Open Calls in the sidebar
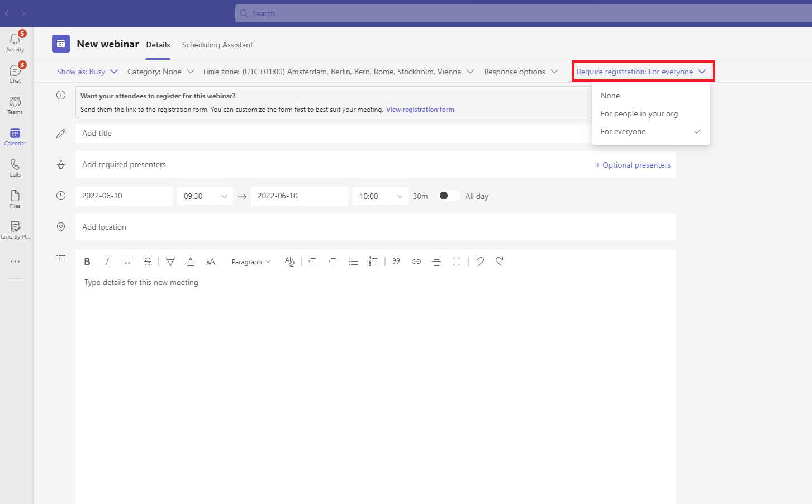The height and width of the screenshot is (504, 812). pos(15,167)
